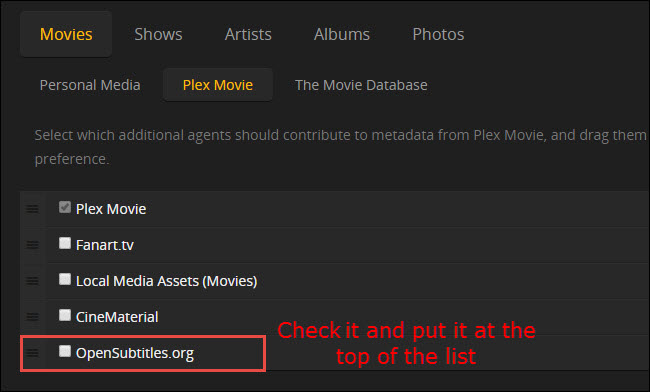Click the drag handle for OpenSubtitles.org

coord(32,353)
